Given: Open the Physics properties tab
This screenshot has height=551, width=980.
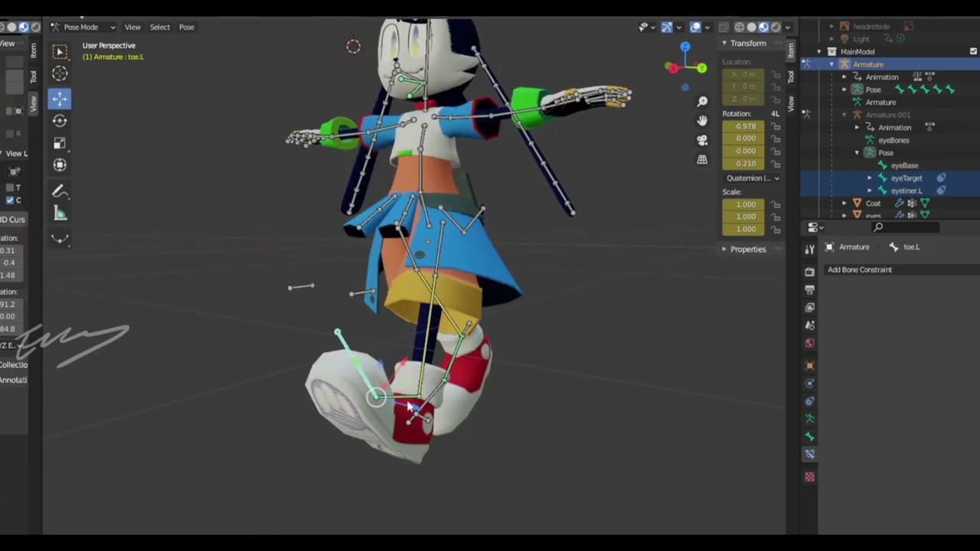Looking at the screenshot, I should point(809,383).
